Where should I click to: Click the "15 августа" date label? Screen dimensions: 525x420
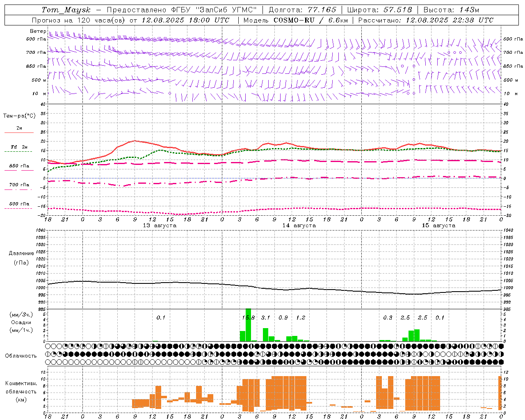point(438,226)
